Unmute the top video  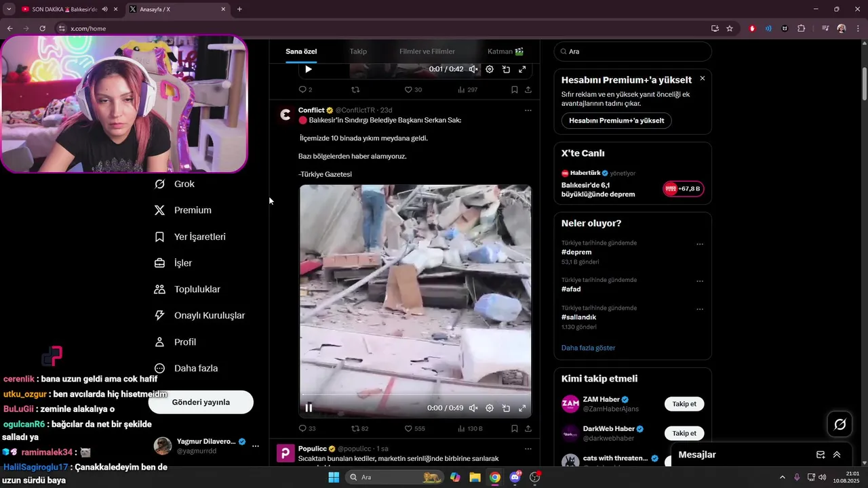coord(473,69)
